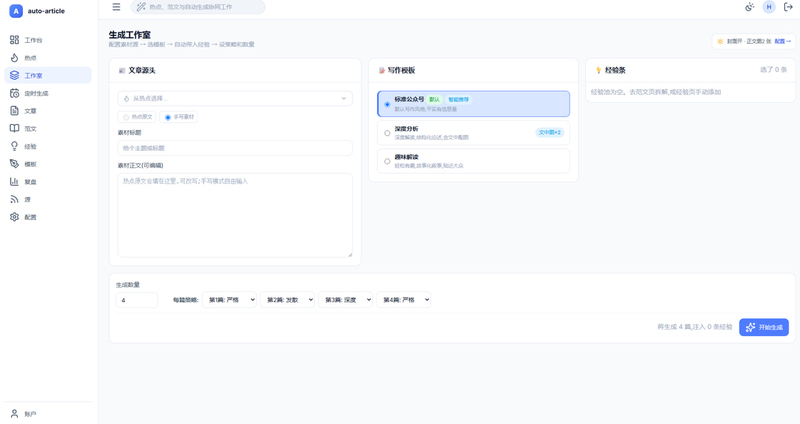Open the 第2篇 strategy dropdown
This screenshot has height=424, width=800.
coord(287,300)
